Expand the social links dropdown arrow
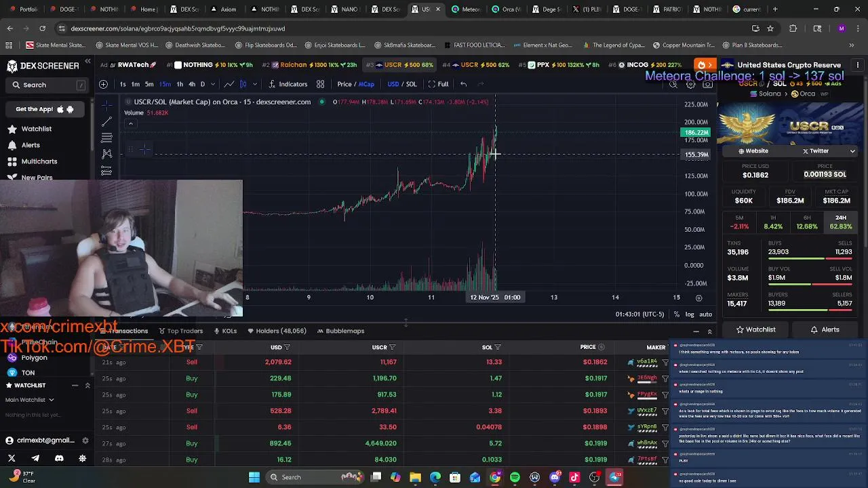 click(852, 151)
